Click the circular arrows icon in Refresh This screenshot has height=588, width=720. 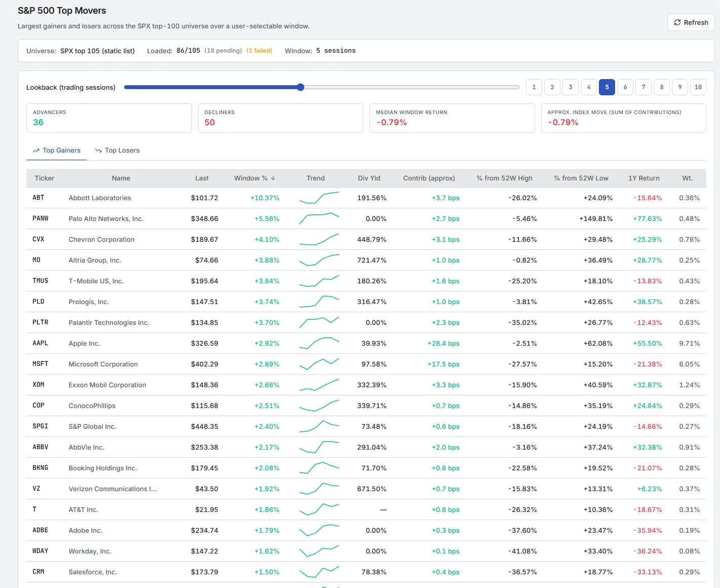[677, 22]
